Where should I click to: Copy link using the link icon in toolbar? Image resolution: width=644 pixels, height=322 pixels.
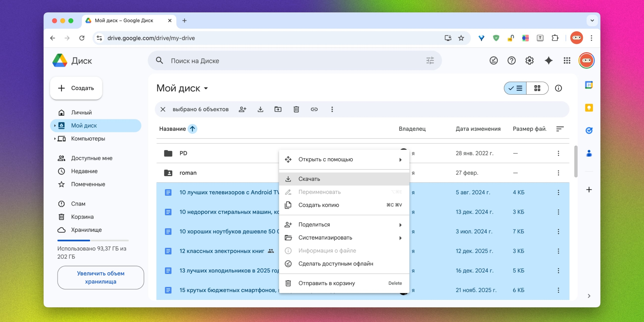click(314, 109)
